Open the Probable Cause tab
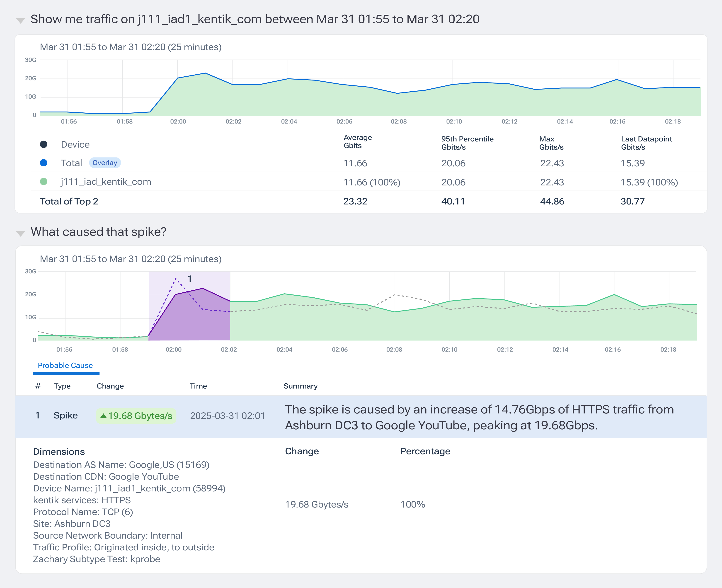The image size is (722, 588). [65, 365]
